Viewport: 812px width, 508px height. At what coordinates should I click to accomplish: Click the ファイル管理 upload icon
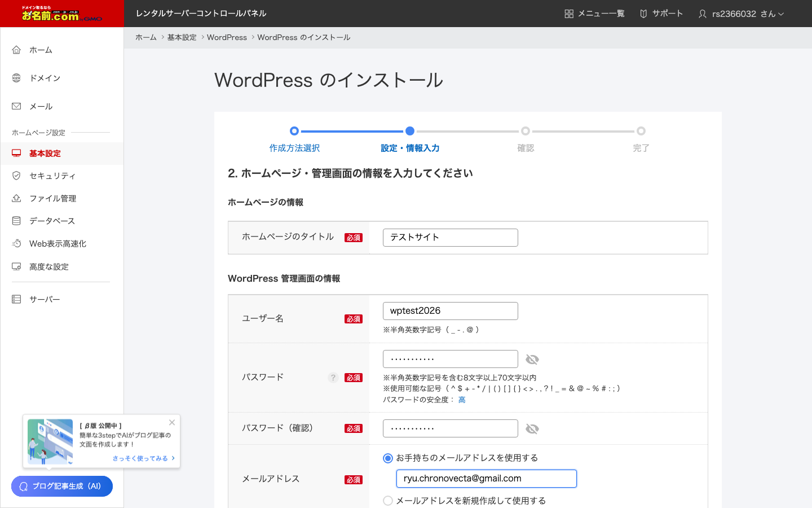click(x=16, y=198)
